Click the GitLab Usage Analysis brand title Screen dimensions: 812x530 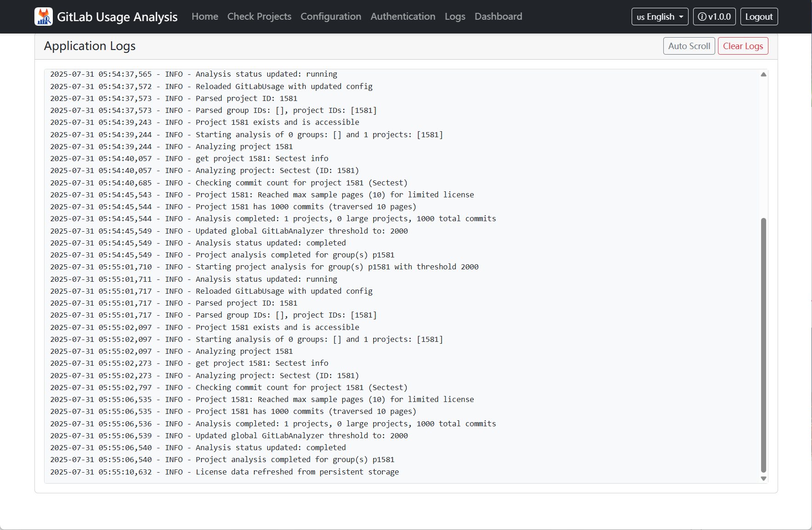[117, 17]
